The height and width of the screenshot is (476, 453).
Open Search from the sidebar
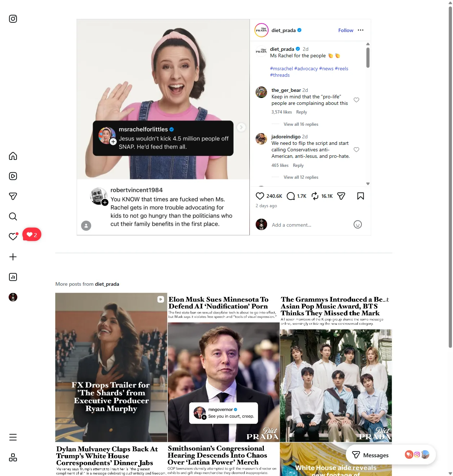(13, 217)
